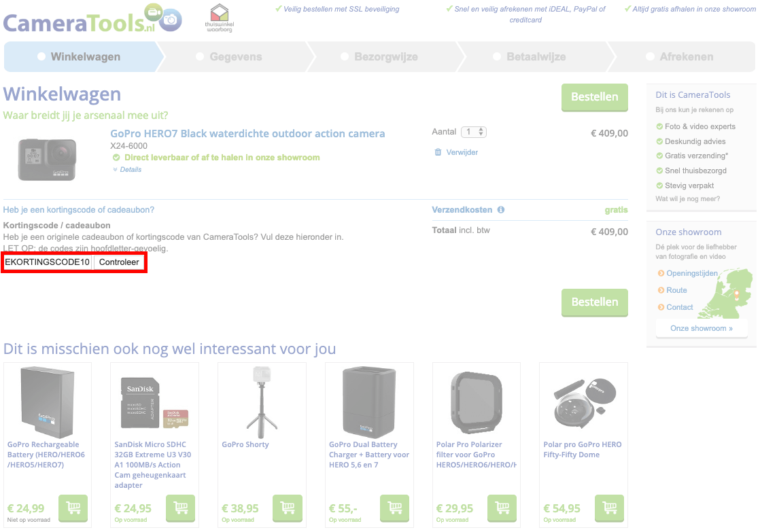This screenshot has width=760, height=532.
Task: Add Polar pro Fifty-Fifty Dome to cart
Action: click(609, 508)
